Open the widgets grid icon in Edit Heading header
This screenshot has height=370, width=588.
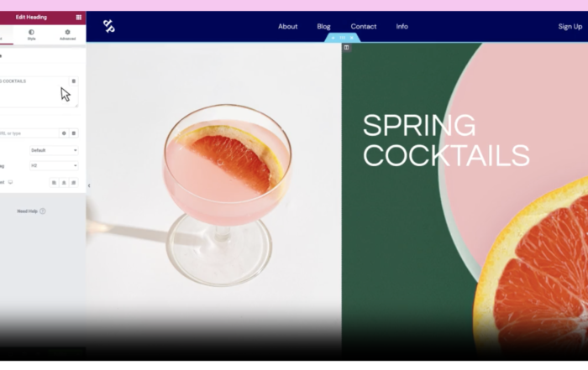click(x=79, y=18)
